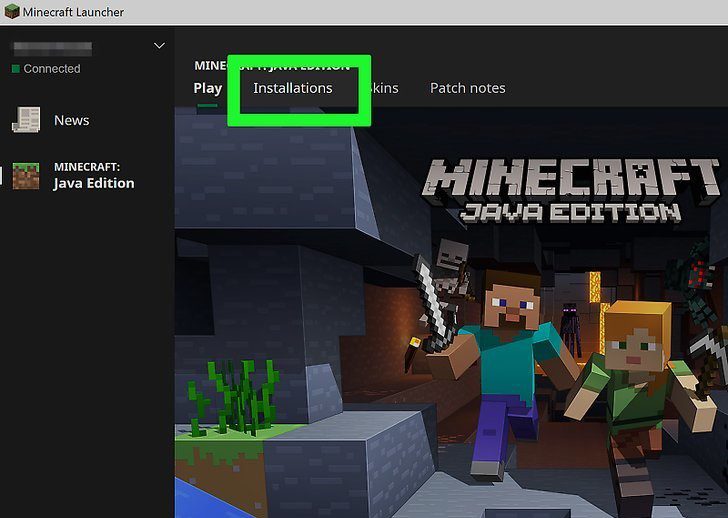Open the Installations tab
Screen dimensions: 728x518
(292, 88)
